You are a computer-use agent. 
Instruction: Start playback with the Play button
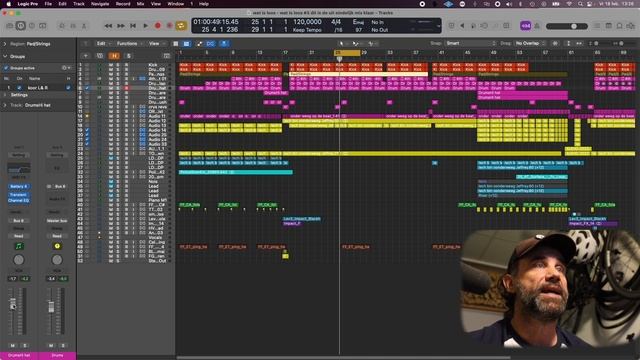point(146,26)
